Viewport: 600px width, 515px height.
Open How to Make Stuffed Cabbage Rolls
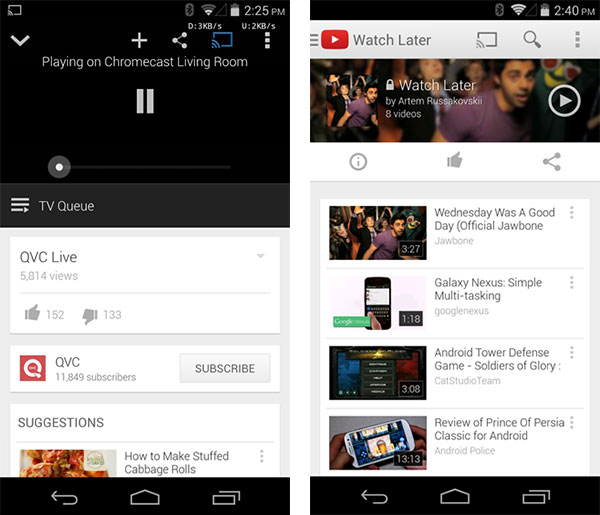point(176,462)
